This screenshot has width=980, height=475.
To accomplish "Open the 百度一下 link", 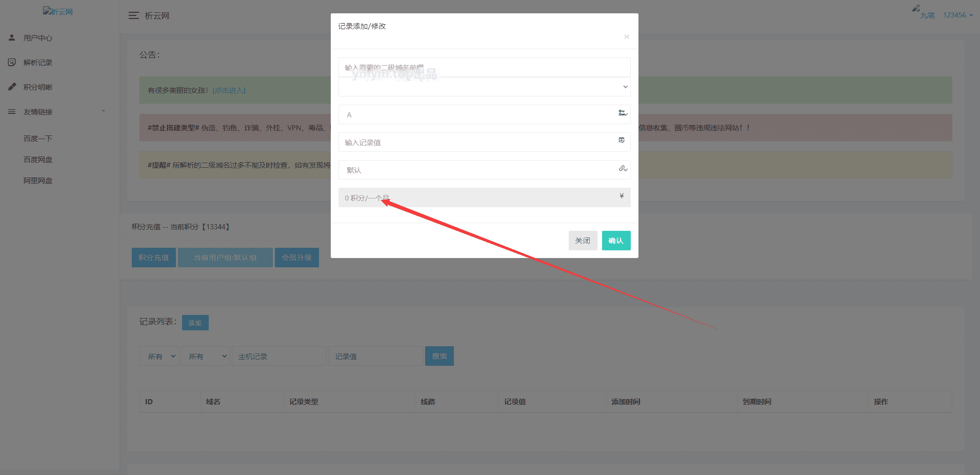I will pos(38,138).
